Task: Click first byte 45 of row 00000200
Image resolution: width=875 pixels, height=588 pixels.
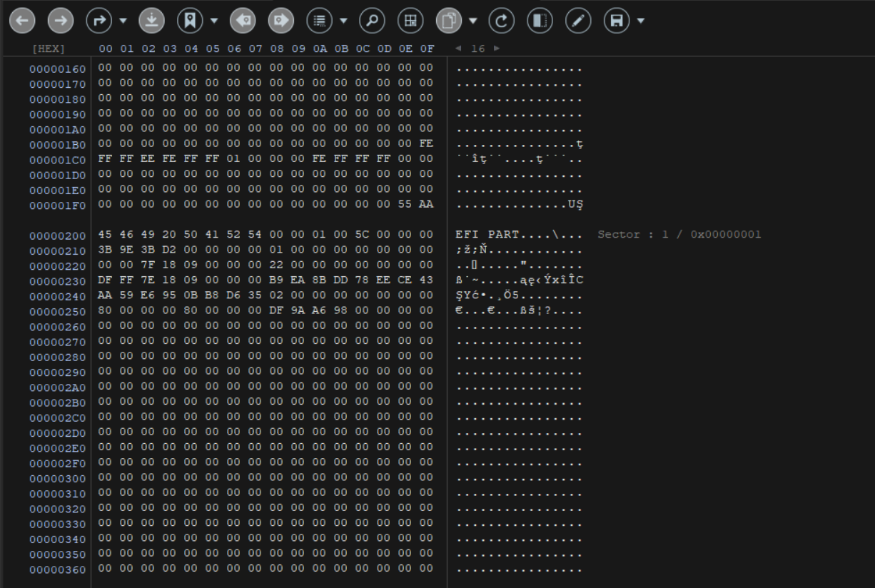Action: [x=105, y=235]
